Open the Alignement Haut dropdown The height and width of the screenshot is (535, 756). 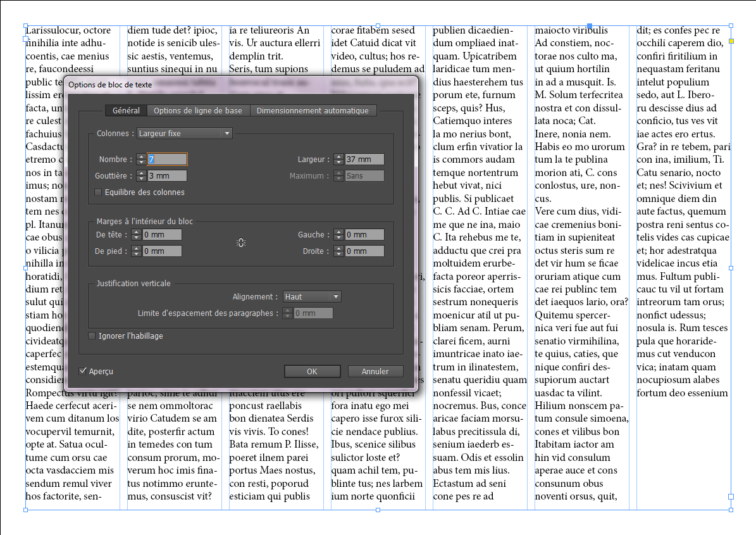(312, 297)
